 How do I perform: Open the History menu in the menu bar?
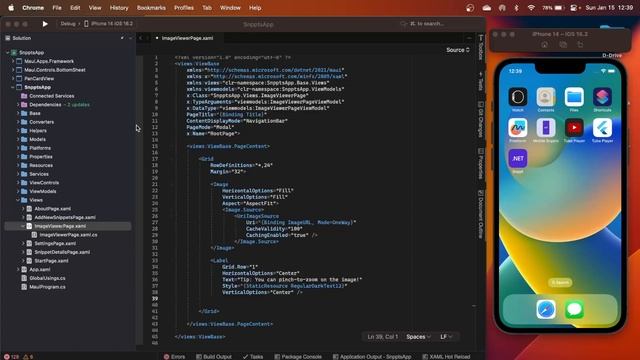(x=119, y=8)
